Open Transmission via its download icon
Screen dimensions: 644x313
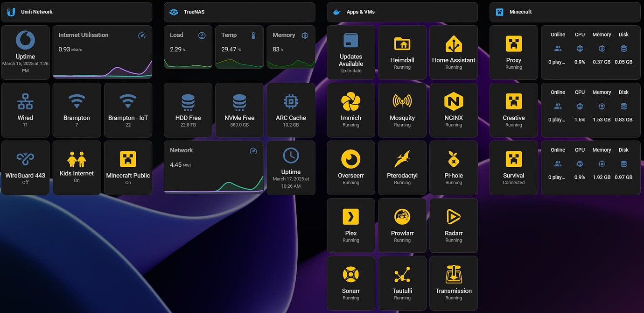(453, 276)
